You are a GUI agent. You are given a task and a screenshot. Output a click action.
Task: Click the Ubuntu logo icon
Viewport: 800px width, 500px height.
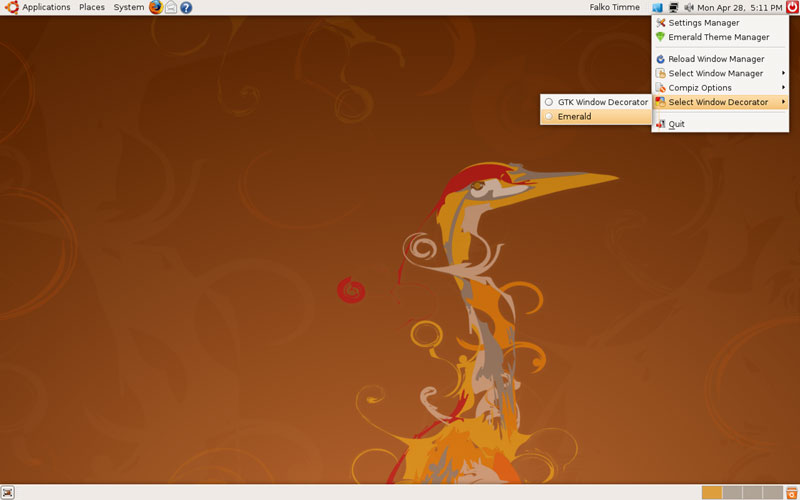click(12, 7)
